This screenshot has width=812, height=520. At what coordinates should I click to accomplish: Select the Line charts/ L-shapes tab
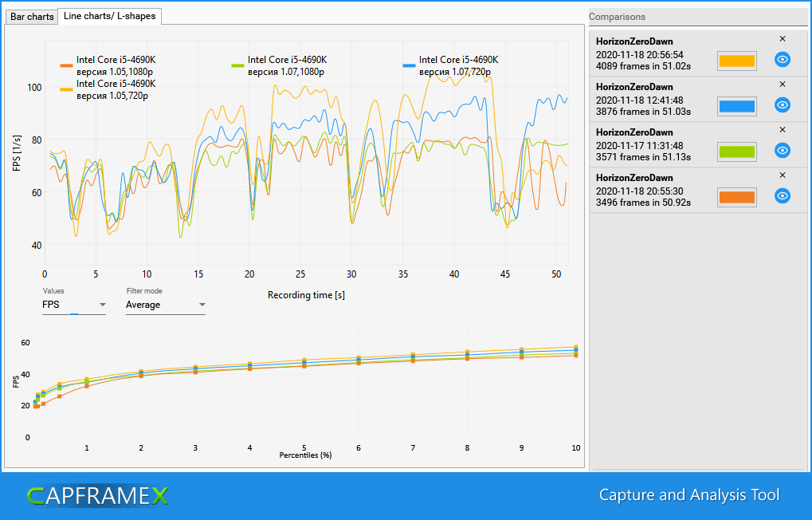tap(109, 16)
